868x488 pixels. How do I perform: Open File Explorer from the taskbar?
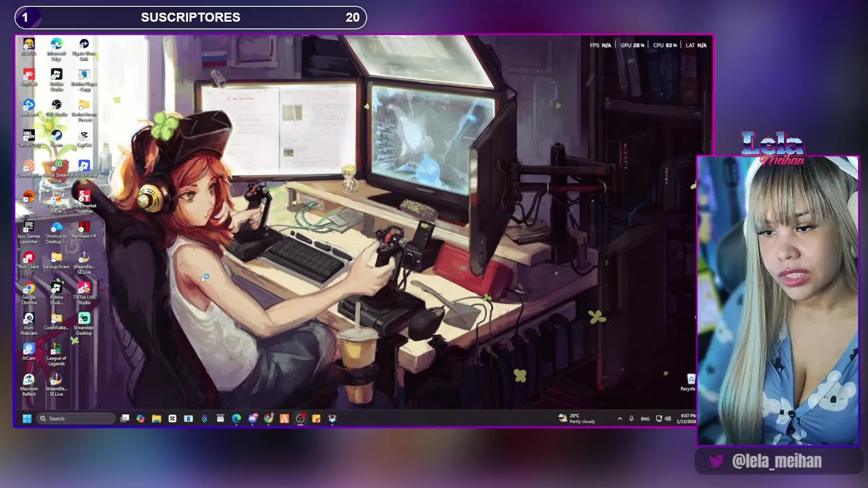[x=156, y=419]
